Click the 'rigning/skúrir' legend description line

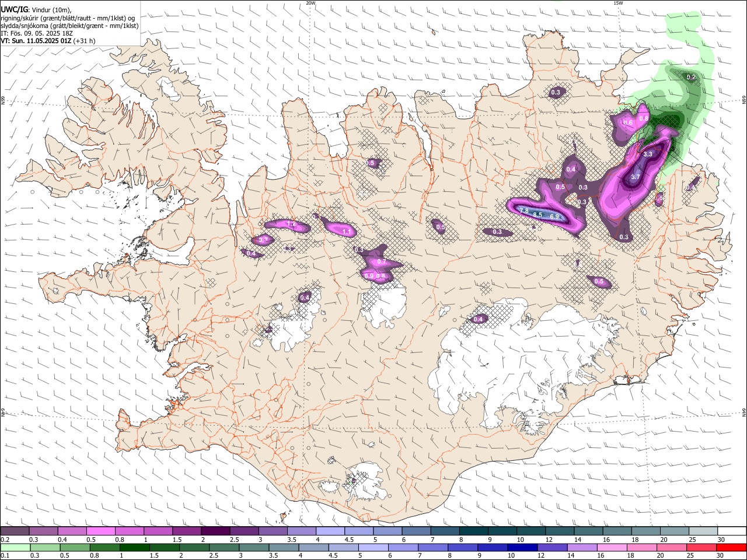(x=68, y=18)
